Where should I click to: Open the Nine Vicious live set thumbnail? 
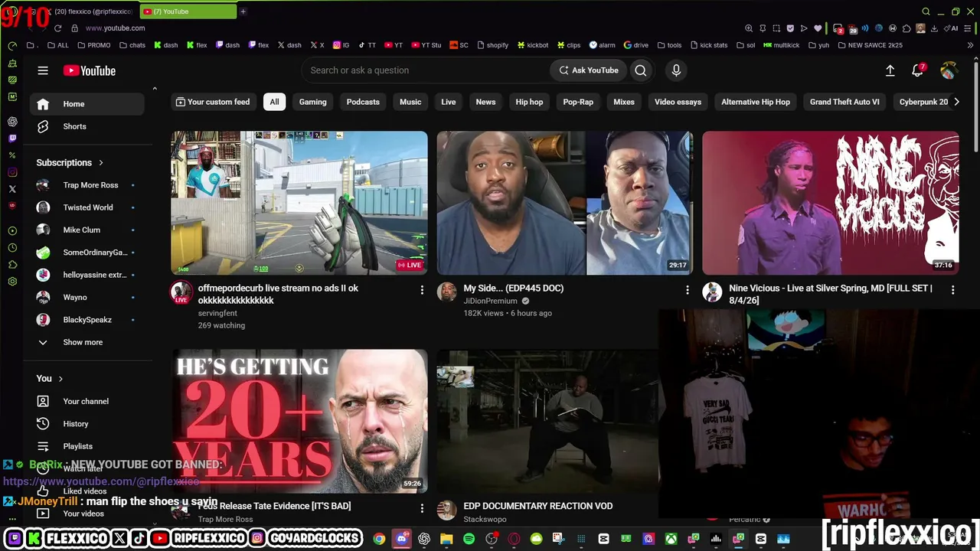click(x=831, y=203)
